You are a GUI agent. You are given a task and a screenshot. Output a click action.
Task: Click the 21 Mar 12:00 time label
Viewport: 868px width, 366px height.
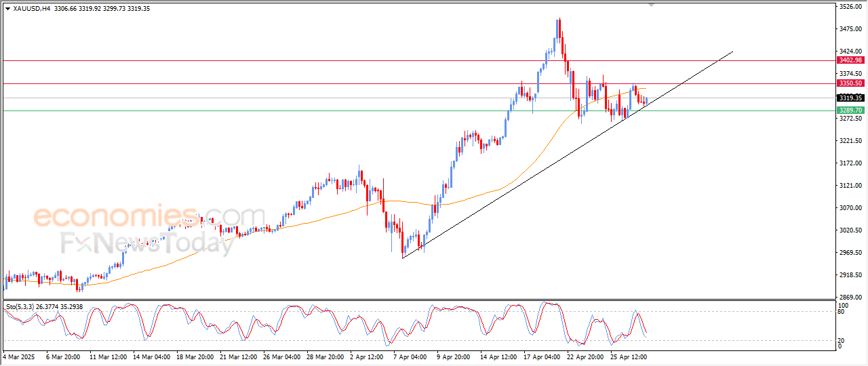click(239, 357)
